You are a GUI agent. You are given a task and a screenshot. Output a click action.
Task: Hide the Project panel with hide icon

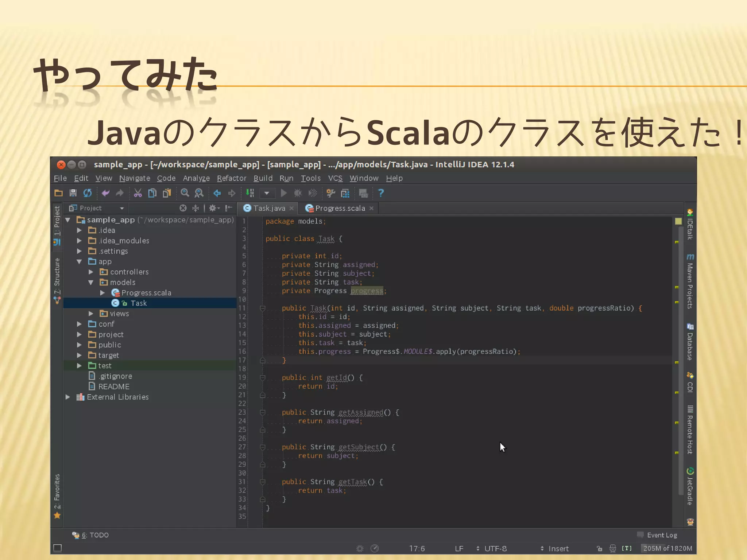tap(228, 208)
